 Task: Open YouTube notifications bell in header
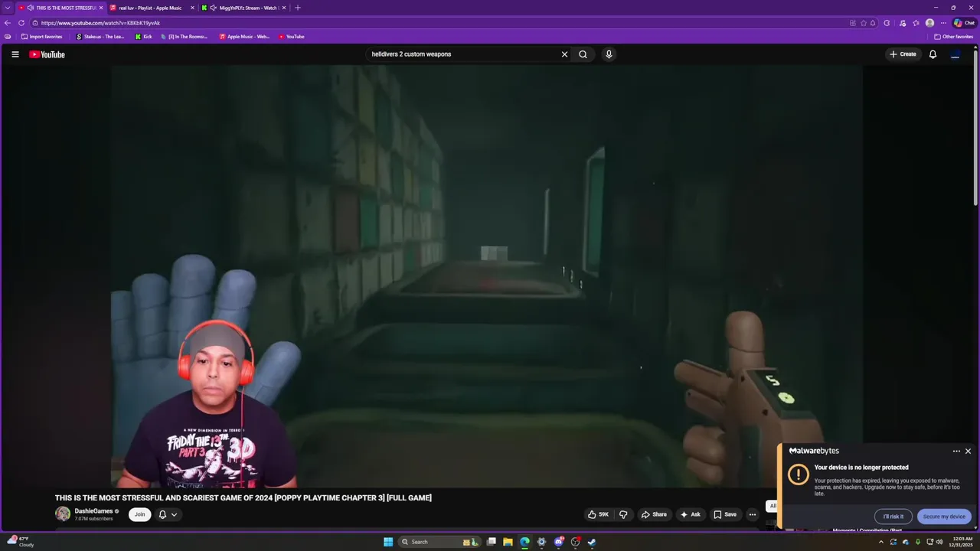933,54
